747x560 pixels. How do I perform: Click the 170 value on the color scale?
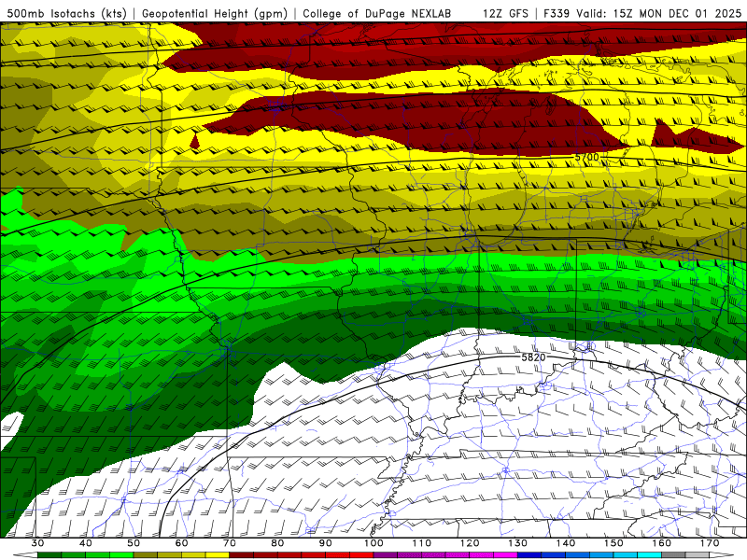(x=710, y=543)
